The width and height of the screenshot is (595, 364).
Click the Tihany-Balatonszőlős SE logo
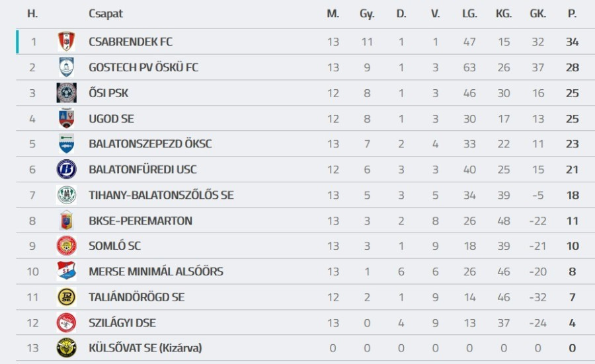[x=66, y=195]
